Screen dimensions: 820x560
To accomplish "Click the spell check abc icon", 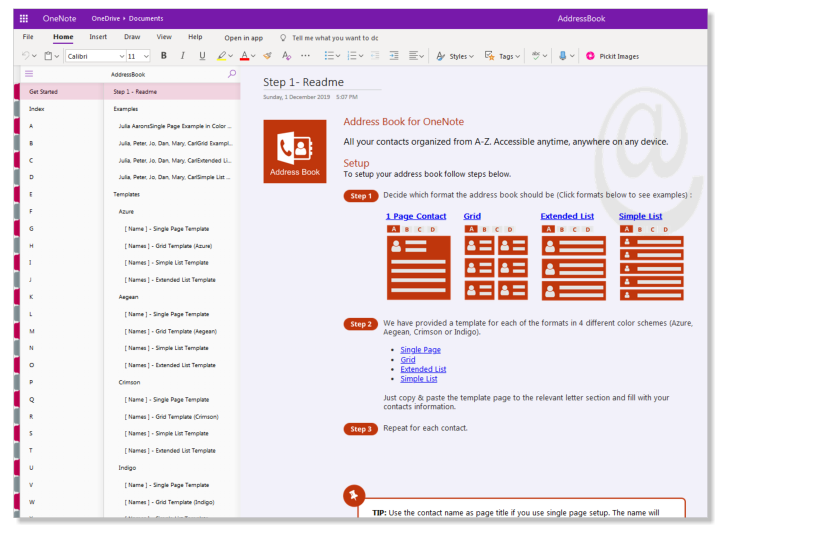I will click(x=536, y=55).
